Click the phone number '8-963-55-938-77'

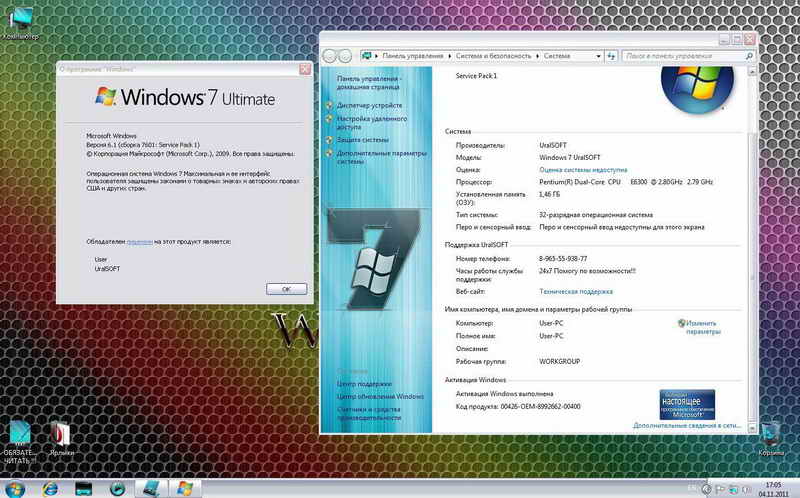pyautogui.click(x=563, y=259)
